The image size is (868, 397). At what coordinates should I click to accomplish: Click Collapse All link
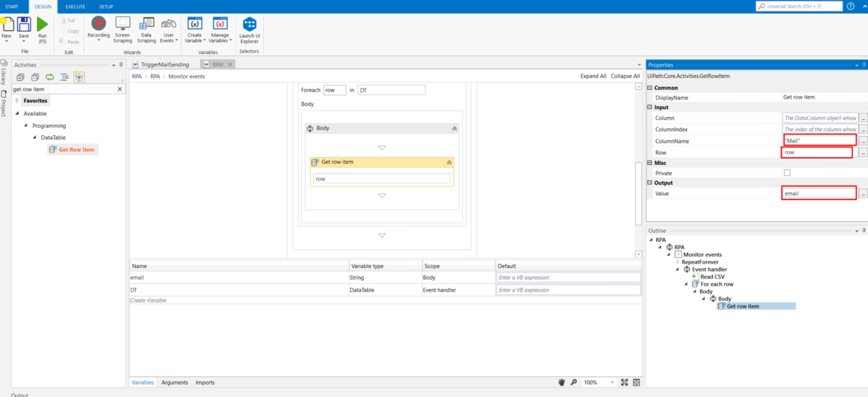tap(625, 76)
